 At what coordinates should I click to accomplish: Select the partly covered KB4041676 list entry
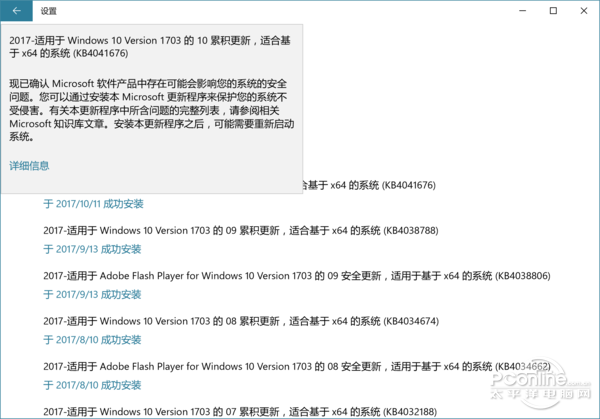click(x=370, y=185)
